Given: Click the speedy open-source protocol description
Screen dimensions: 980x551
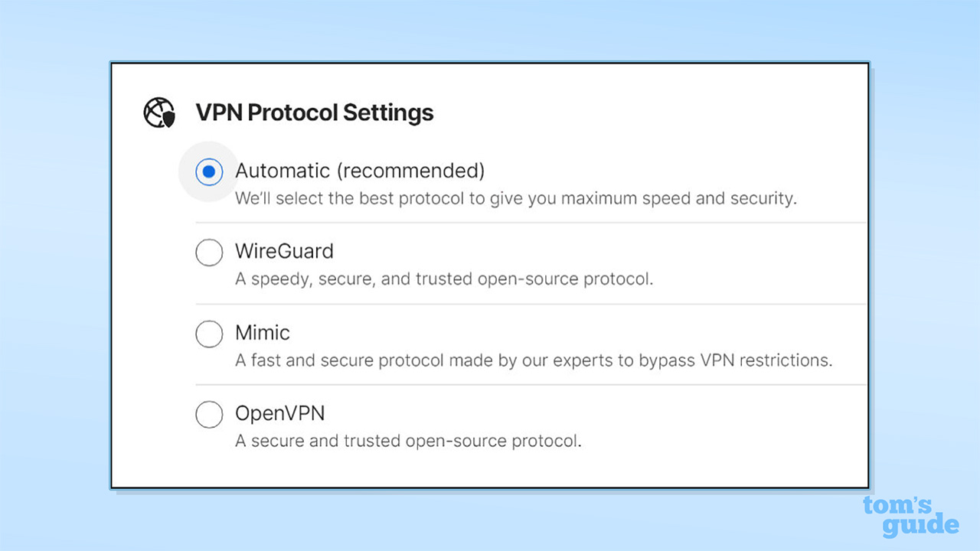Looking at the screenshot, I should pos(444,279).
